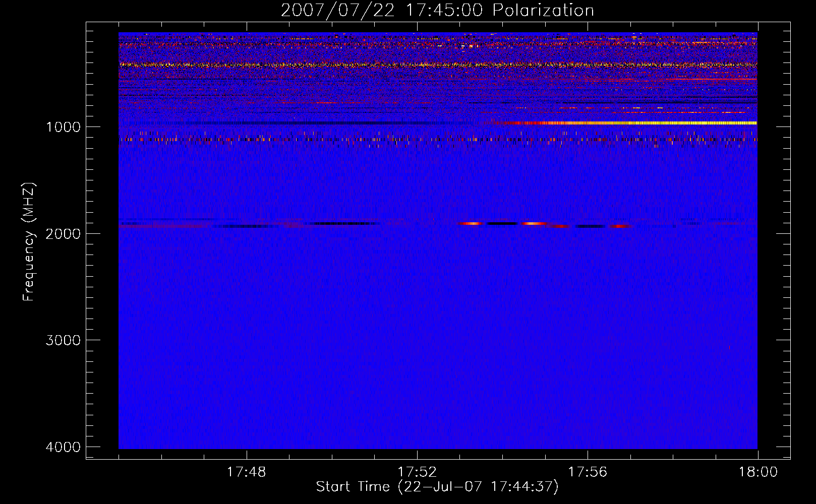This screenshot has height=504, width=816.
Task: Click the 3000 frequency tick label
Action: pyautogui.click(x=63, y=340)
